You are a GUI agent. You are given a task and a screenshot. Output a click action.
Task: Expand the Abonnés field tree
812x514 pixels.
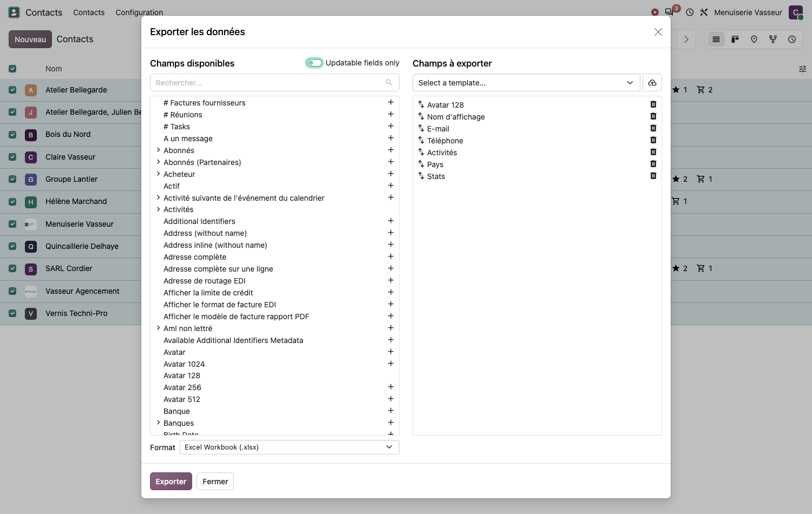(158, 150)
